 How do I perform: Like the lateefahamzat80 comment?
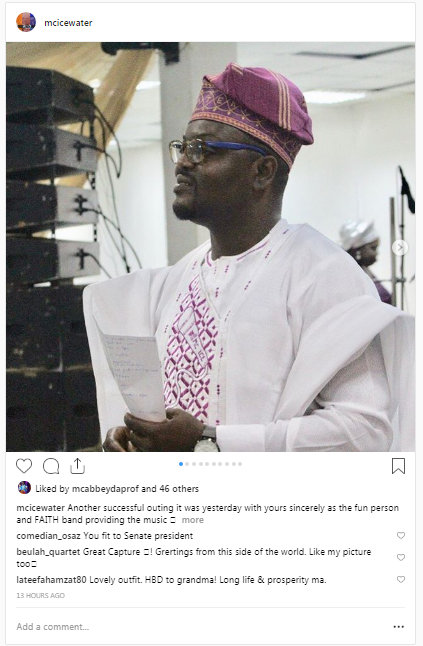(x=401, y=579)
